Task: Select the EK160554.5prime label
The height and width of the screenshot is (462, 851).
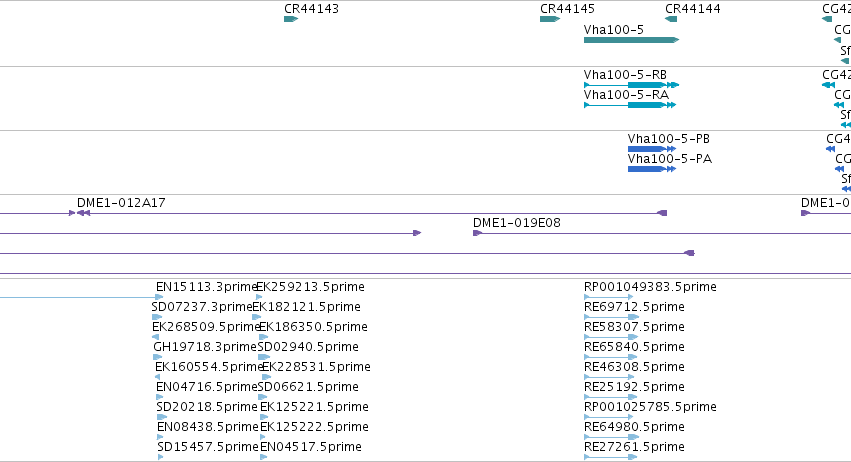Action: [x=209, y=367]
